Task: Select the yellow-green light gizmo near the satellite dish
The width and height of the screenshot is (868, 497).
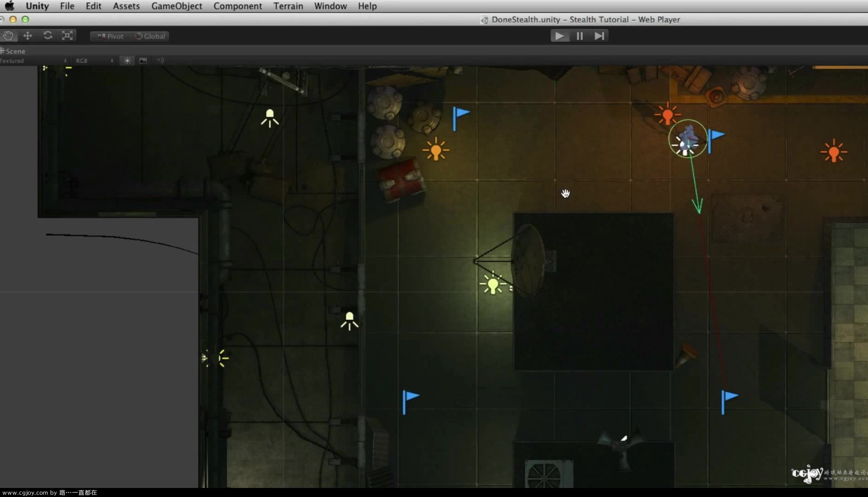Action: [x=493, y=285]
